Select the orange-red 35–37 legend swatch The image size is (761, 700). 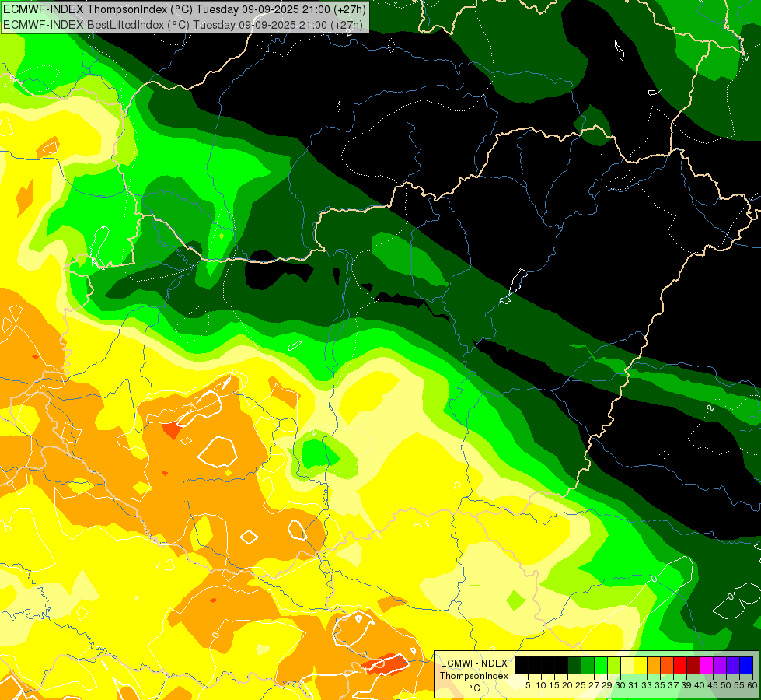pyautogui.click(x=667, y=665)
